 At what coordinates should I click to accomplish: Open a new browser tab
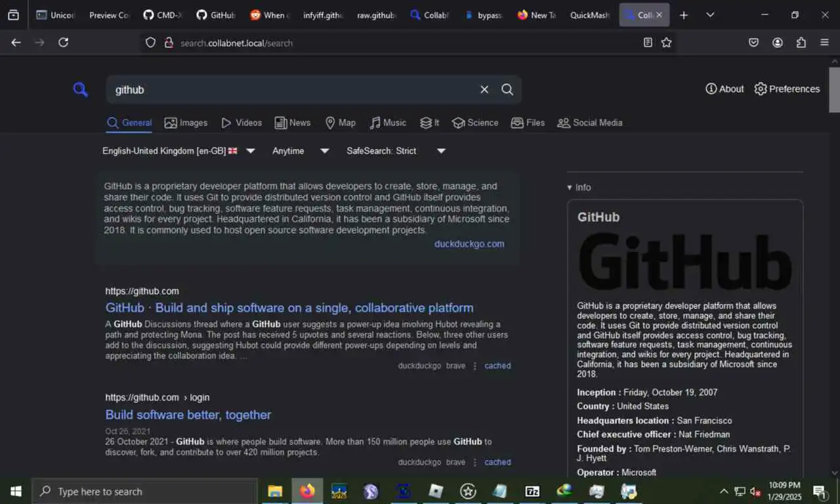pyautogui.click(x=684, y=15)
